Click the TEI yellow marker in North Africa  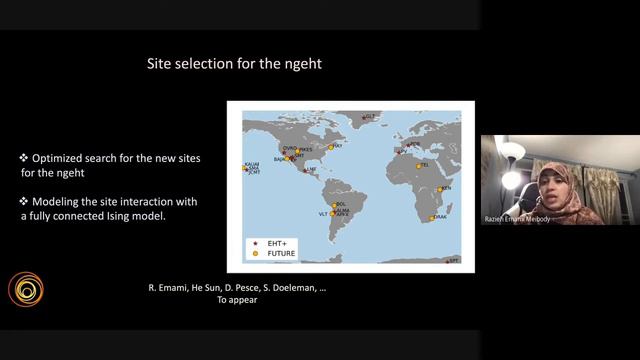(418, 166)
